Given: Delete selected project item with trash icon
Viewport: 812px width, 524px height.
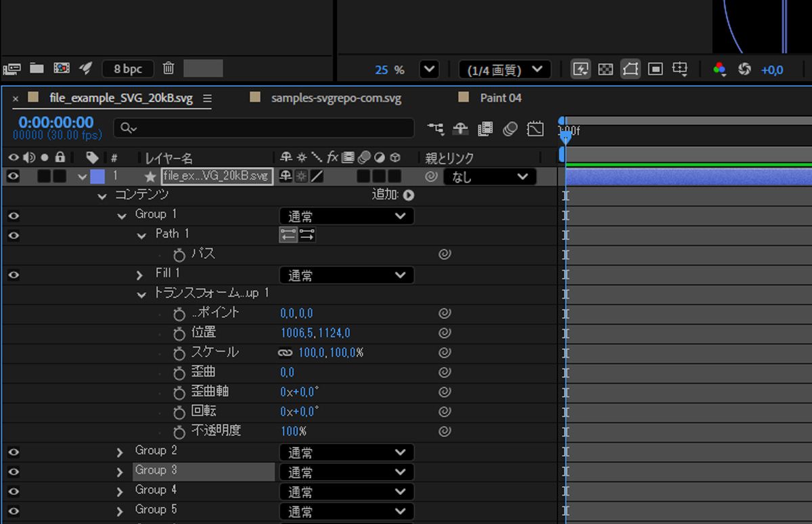Looking at the screenshot, I should [x=168, y=68].
